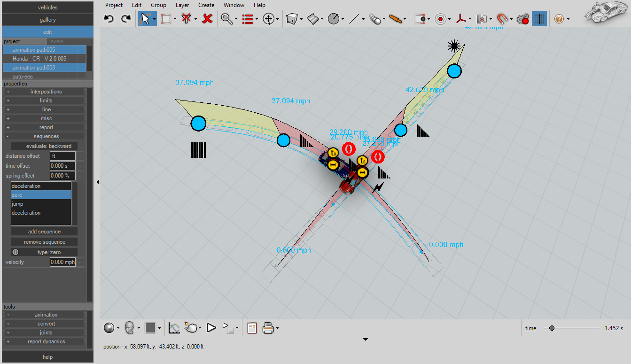Open the selection arrow tool dropdown
This screenshot has width=631, height=364.
(155, 19)
